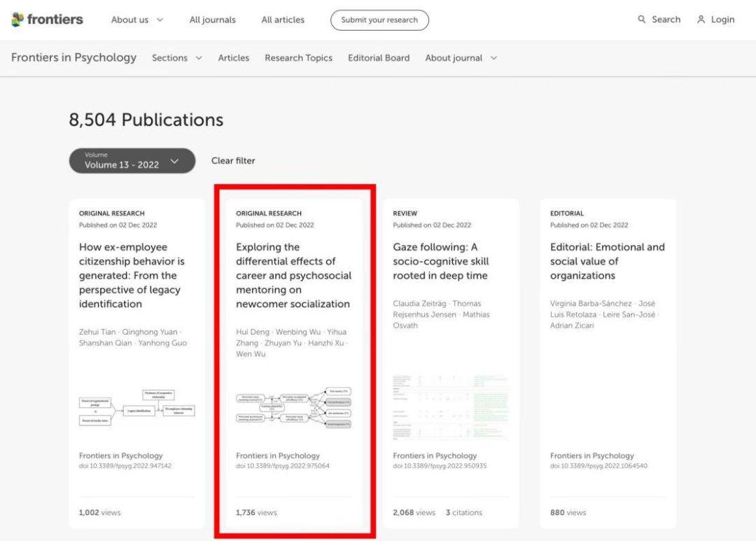Click author Qinghong Yuan
The image size is (756, 541).
click(x=150, y=332)
